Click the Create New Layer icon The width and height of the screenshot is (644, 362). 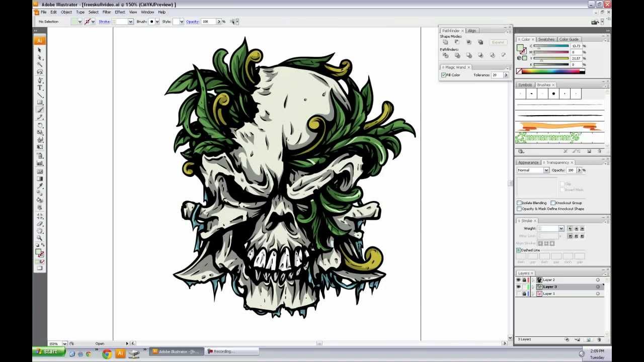point(589,339)
